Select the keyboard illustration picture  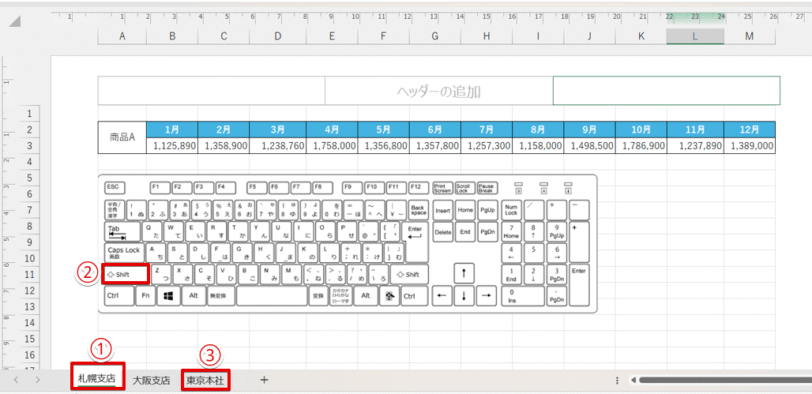click(x=347, y=243)
